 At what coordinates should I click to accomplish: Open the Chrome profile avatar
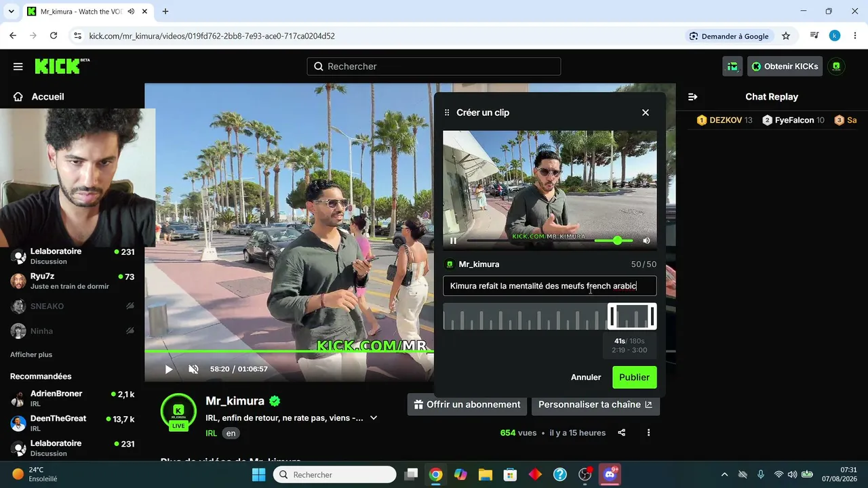click(x=835, y=36)
